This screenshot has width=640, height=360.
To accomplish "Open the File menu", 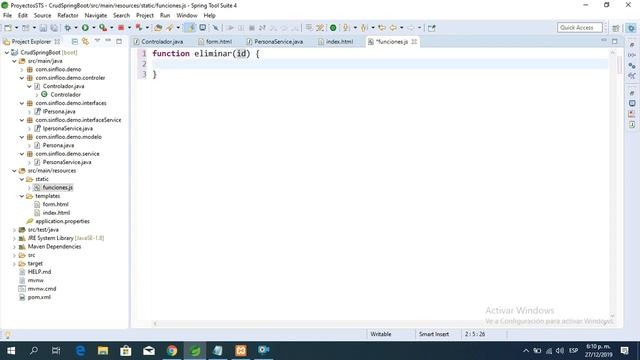I will [x=7, y=16].
